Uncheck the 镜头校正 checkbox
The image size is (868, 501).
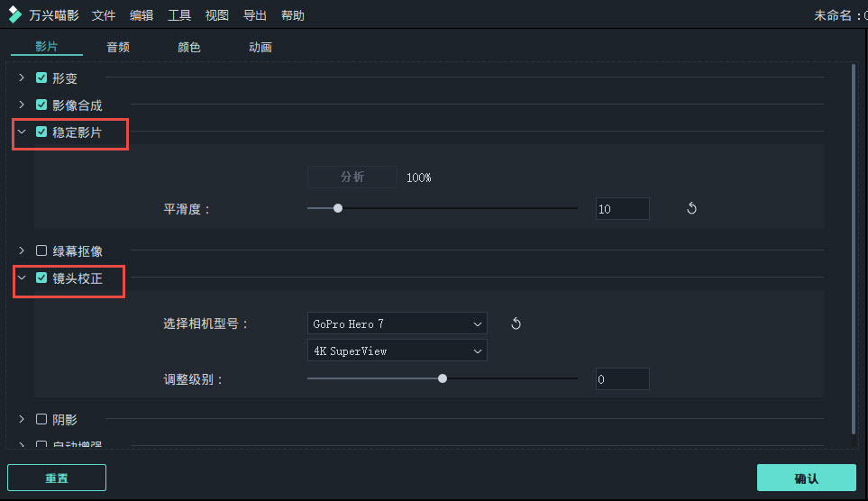pyautogui.click(x=41, y=278)
